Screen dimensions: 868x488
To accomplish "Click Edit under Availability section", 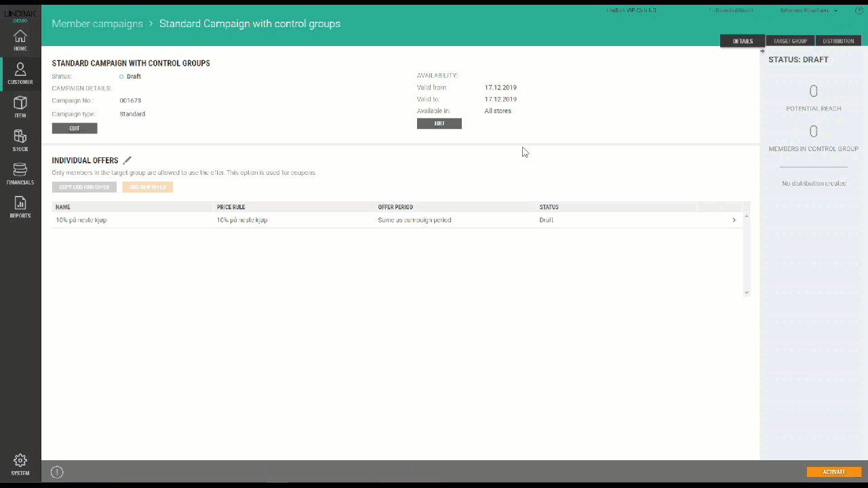I will [439, 123].
